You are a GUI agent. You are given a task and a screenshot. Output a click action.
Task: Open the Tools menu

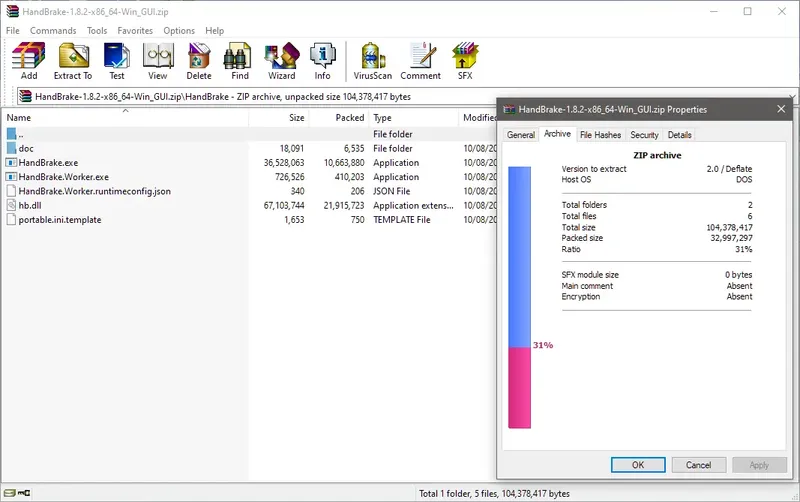(x=97, y=31)
